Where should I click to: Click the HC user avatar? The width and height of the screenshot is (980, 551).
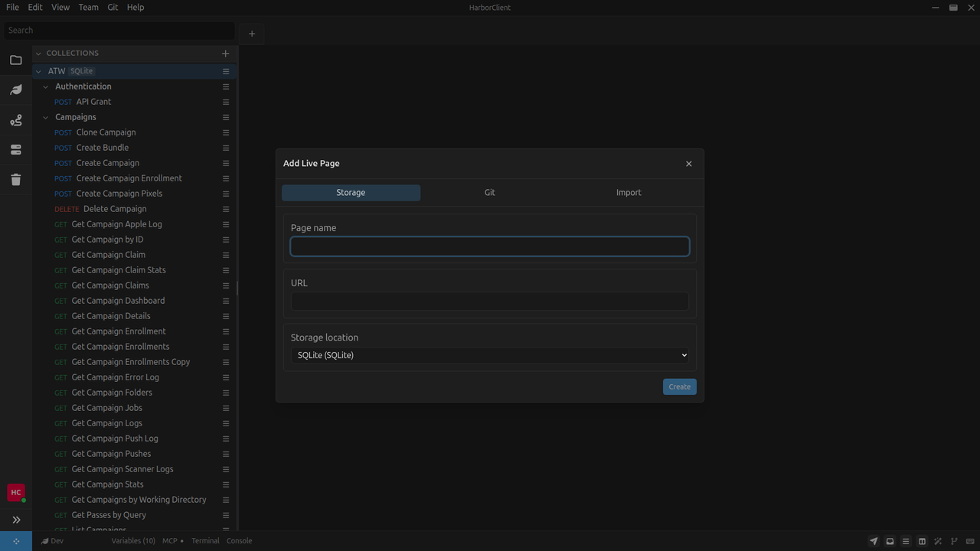15,493
